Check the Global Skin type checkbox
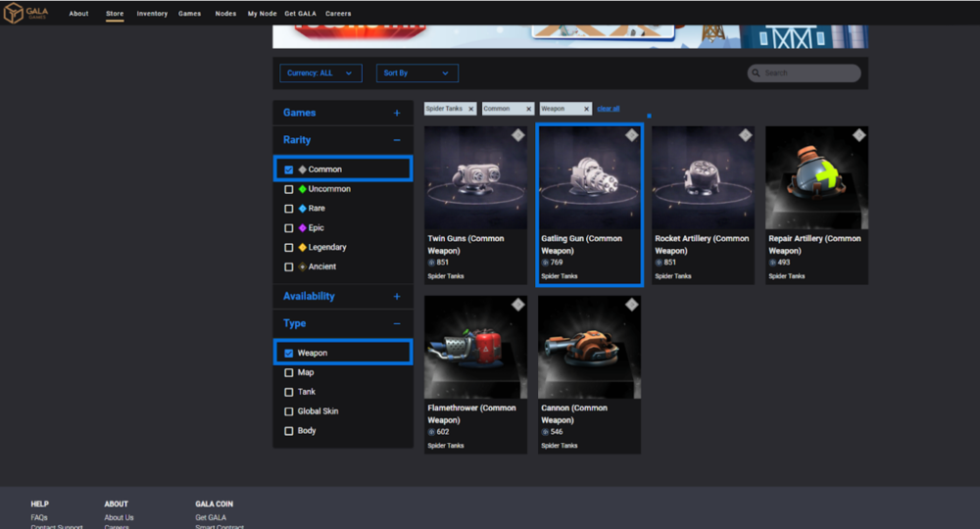Image resolution: width=980 pixels, height=529 pixels. click(289, 411)
